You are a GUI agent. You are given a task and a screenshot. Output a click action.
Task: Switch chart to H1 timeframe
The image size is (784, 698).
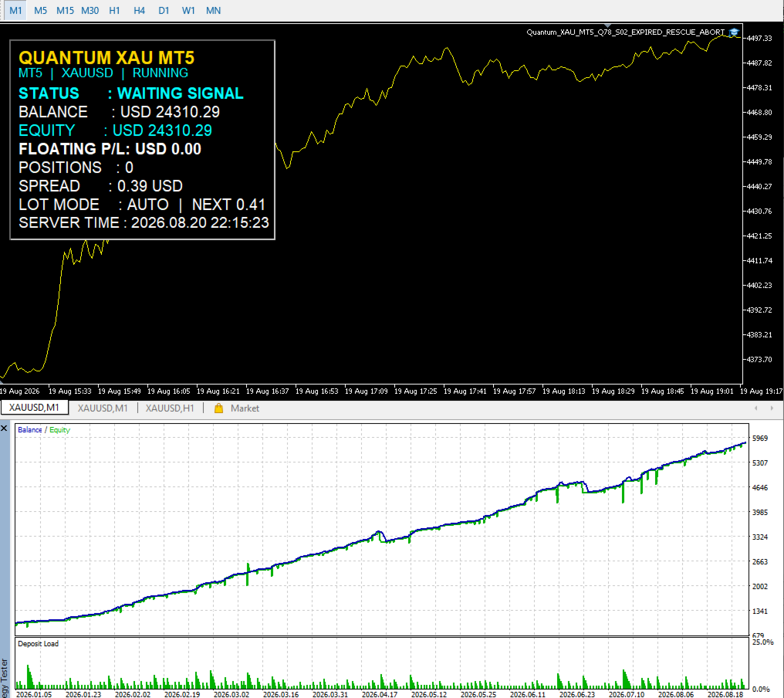[114, 11]
